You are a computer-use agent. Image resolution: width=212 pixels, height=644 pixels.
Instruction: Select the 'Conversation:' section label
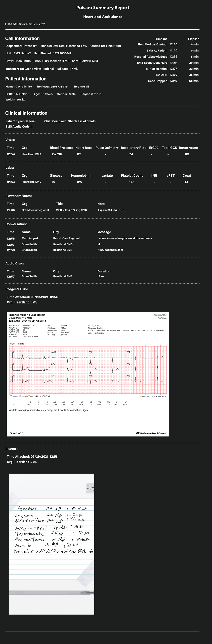16,224
